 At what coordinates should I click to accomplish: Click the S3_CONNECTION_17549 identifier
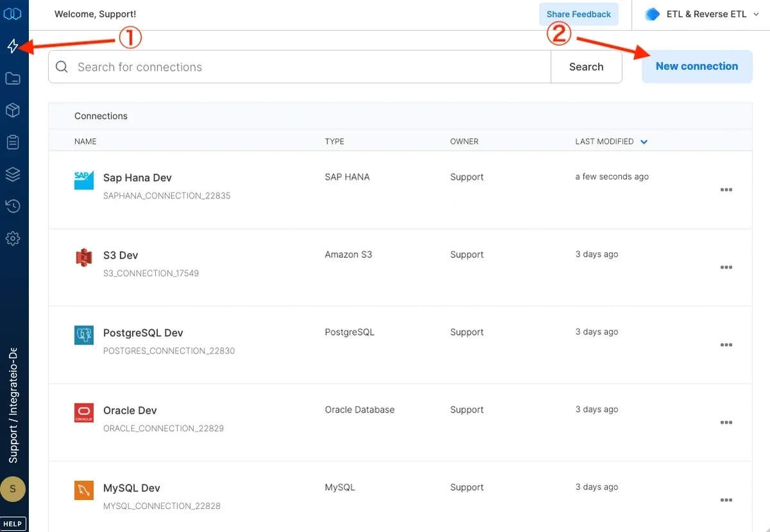pyautogui.click(x=151, y=273)
